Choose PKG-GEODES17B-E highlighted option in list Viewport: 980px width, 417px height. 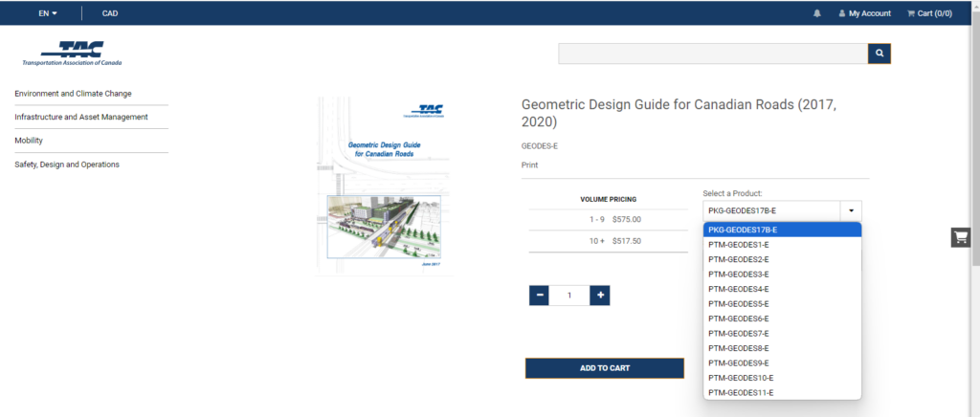(x=783, y=230)
